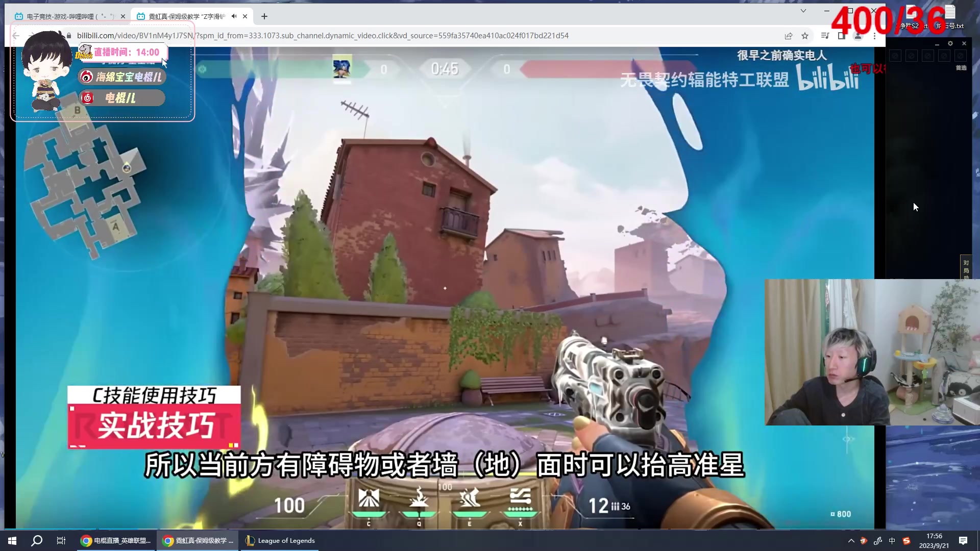The image size is (980, 551).
Task: Open the Sogou input method tray icon
Action: pos(906,541)
